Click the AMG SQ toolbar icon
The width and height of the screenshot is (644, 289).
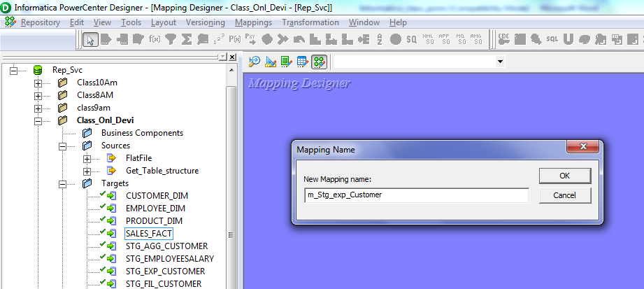[x=476, y=39]
